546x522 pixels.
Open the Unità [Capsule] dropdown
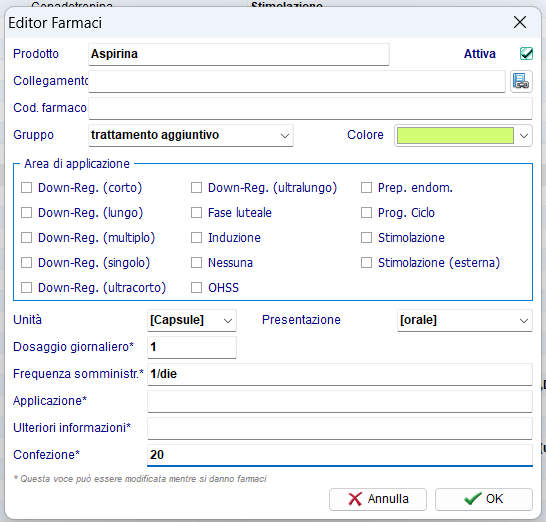[192, 320]
